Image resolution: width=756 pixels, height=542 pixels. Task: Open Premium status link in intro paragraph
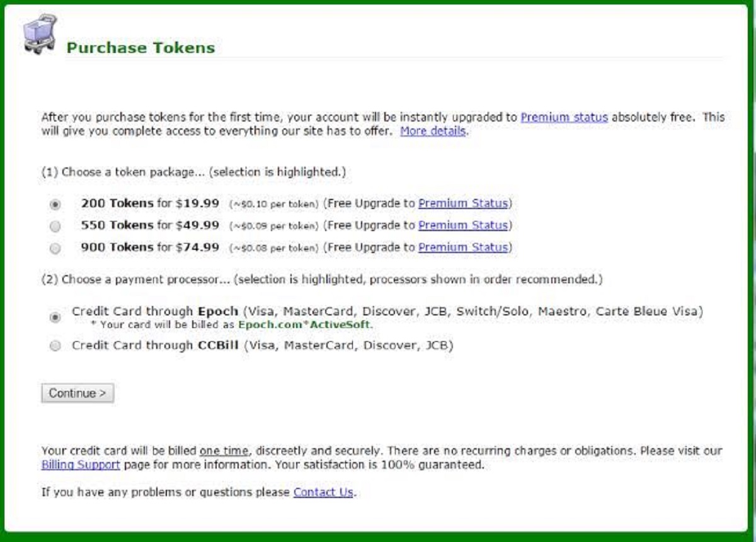point(564,117)
